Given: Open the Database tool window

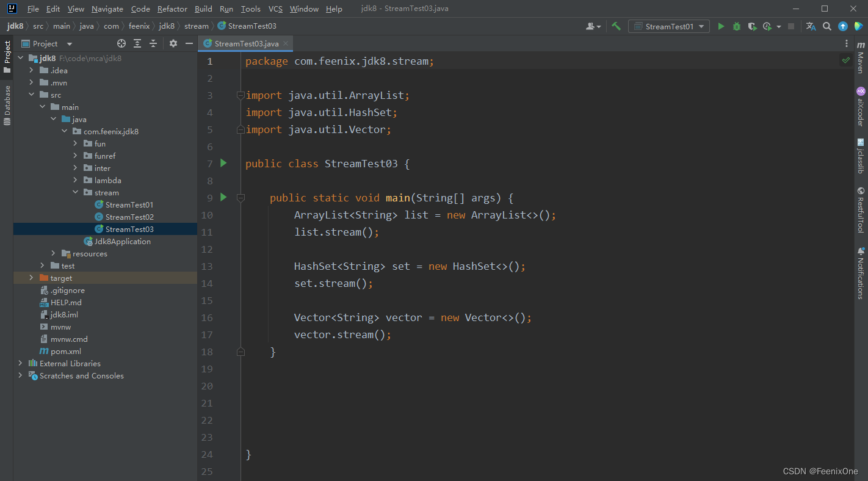Looking at the screenshot, I should (x=7, y=105).
